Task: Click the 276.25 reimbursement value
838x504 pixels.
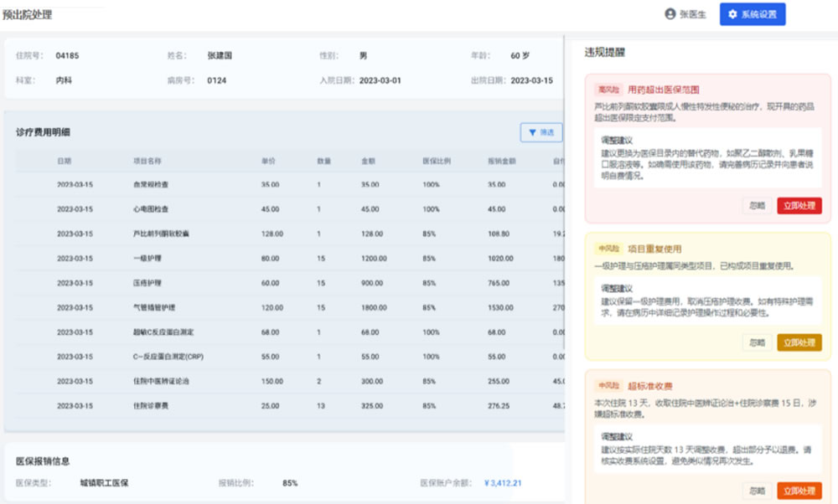Action: click(499, 406)
